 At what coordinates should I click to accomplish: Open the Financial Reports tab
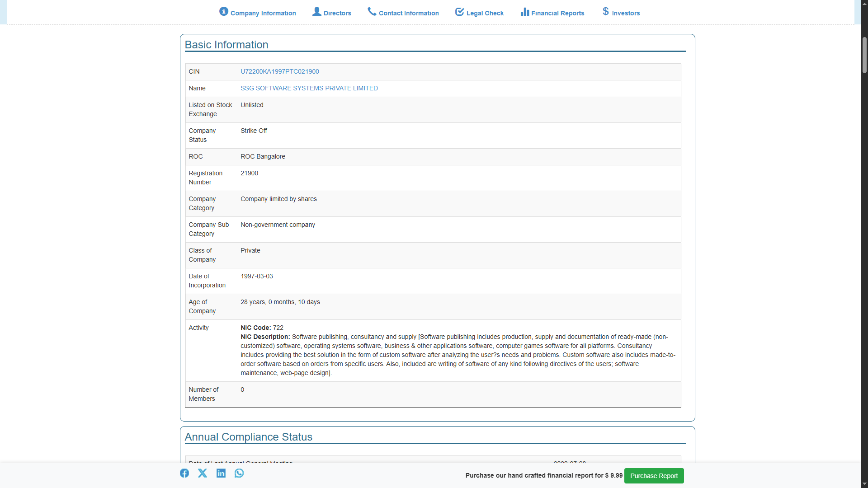pos(557,13)
